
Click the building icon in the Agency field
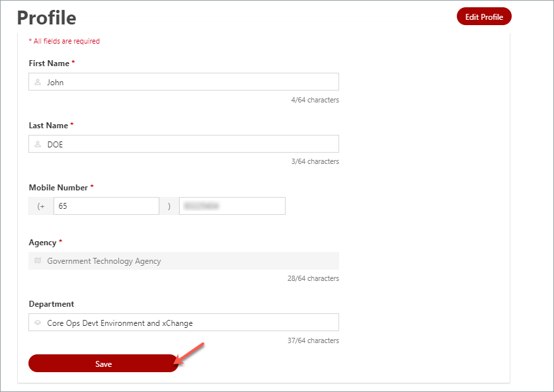(38, 260)
